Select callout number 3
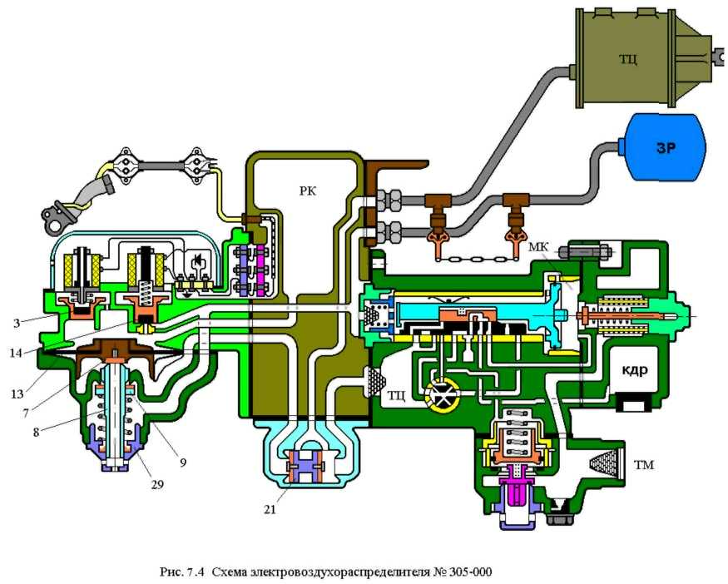Viewport: 728px width, 584px height. (x=17, y=323)
